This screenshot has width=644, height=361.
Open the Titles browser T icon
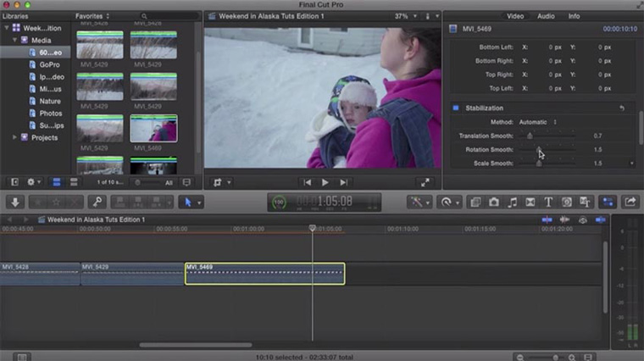tap(548, 202)
